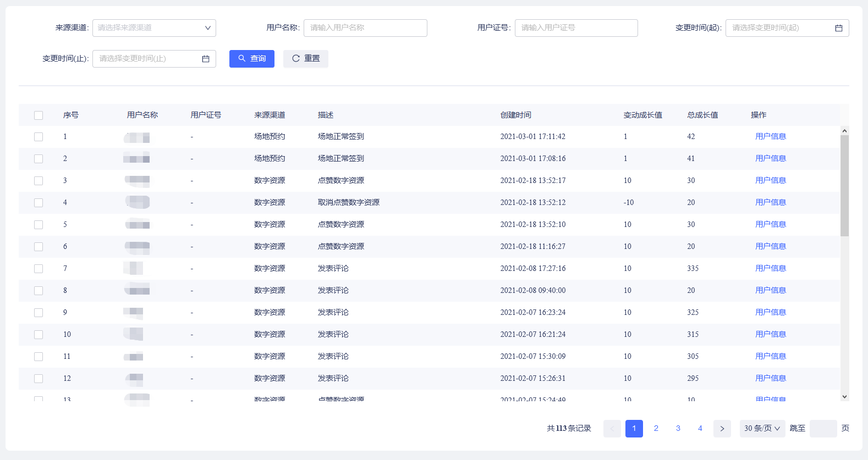Open 用户信息 link for row 7
This screenshot has height=460, width=868.
(x=771, y=269)
